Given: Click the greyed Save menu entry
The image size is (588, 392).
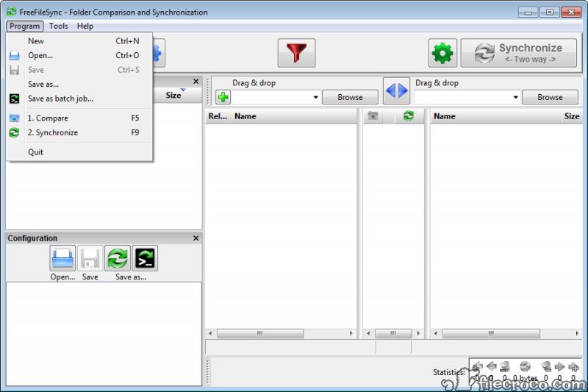Looking at the screenshot, I should tap(79, 70).
